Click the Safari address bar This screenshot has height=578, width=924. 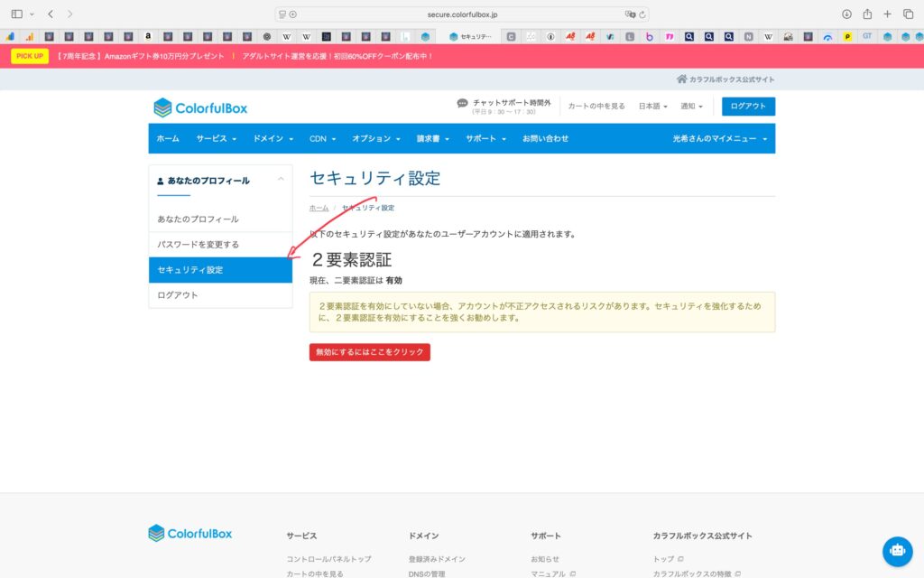(461, 14)
